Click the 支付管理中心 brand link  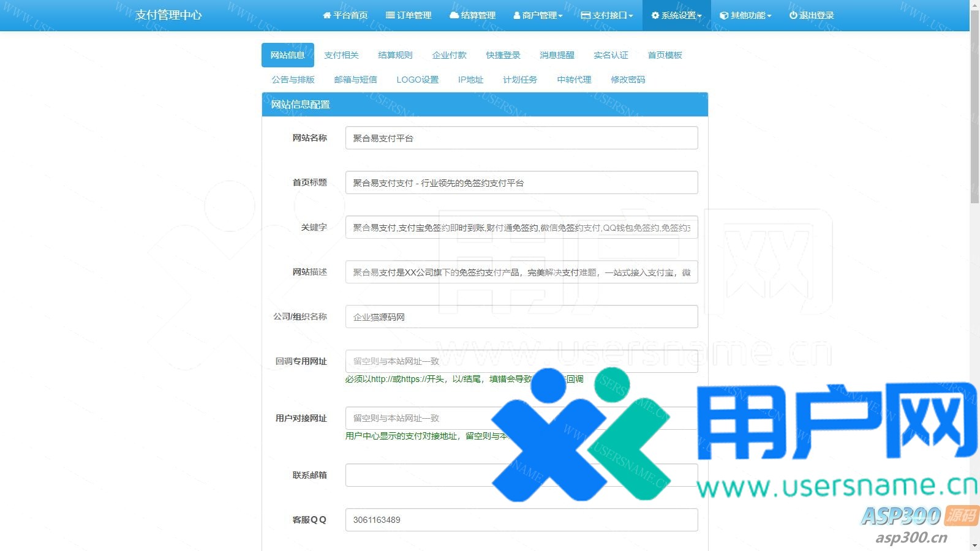click(168, 15)
